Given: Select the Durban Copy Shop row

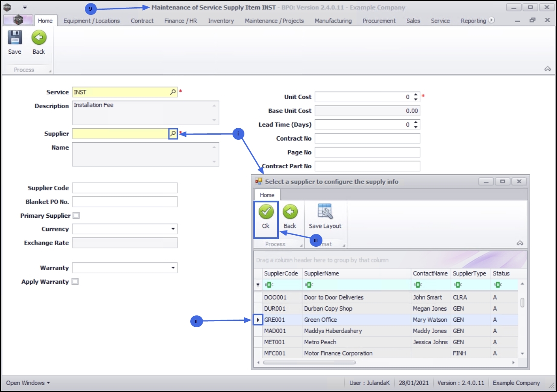Looking at the screenshot, I should tap(386, 308).
